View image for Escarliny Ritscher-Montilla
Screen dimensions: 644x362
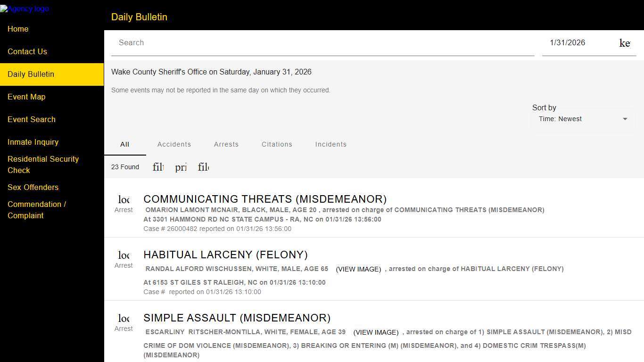click(x=376, y=332)
